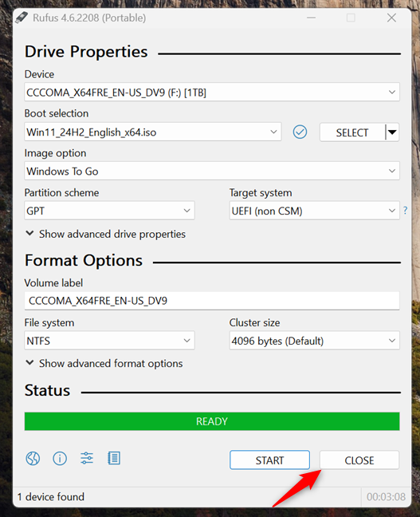
Task: Click the Rufus 4.6.2208 (Portable) title
Action: click(89, 18)
